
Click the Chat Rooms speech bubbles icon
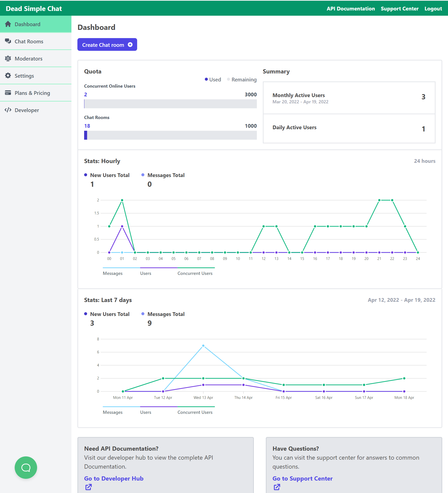pyautogui.click(x=8, y=41)
